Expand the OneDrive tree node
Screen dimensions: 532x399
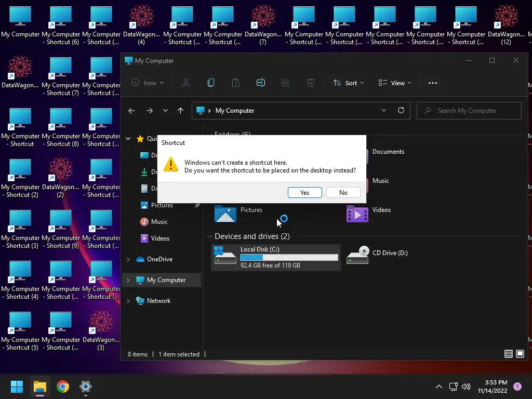pos(128,259)
